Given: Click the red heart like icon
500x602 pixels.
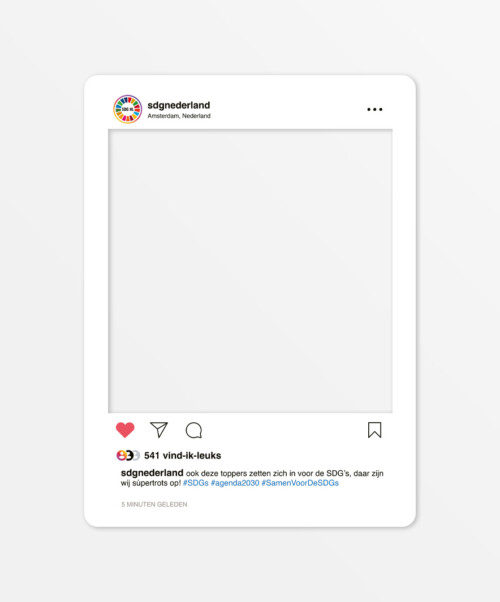Looking at the screenshot, I should point(125,430).
